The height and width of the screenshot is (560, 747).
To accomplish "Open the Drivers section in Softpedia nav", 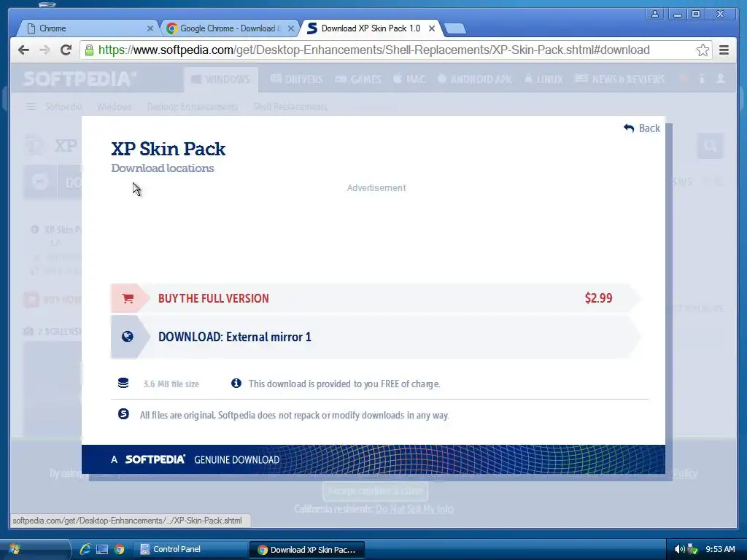I will click(296, 79).
